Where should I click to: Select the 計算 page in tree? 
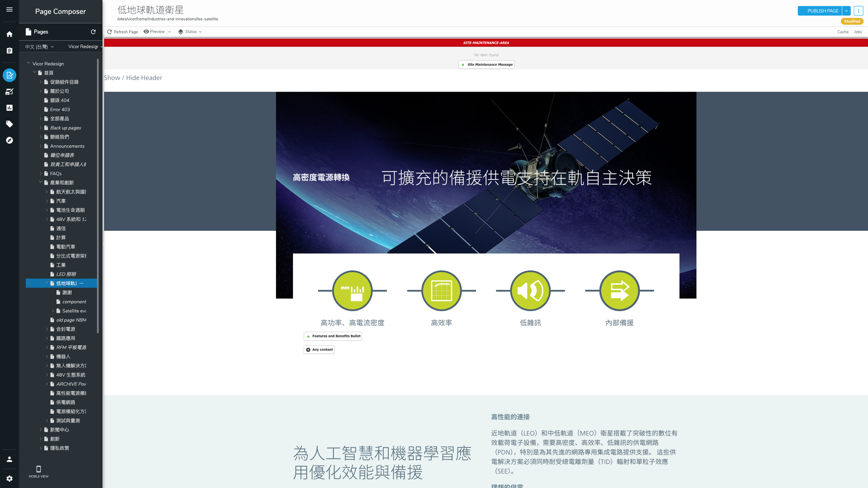coord(61,237)
